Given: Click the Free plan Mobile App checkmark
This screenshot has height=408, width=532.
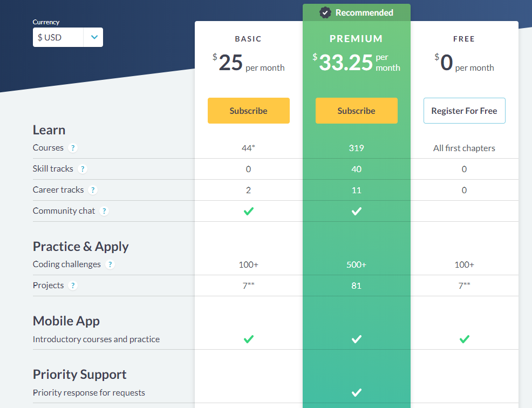Looking at the screenshot, I should pyautogui.click(x=465, y=339).
